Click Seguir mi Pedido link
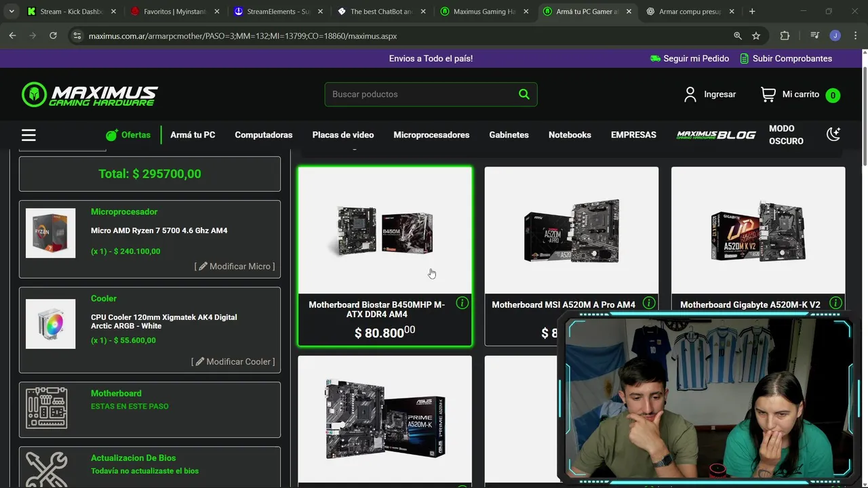 pos(696,58)
